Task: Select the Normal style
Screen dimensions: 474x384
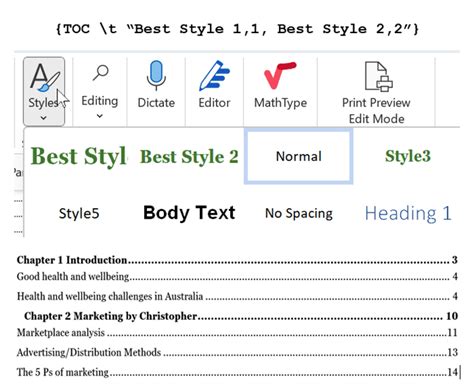Action: pyautogui.click(x=299, y=156)
